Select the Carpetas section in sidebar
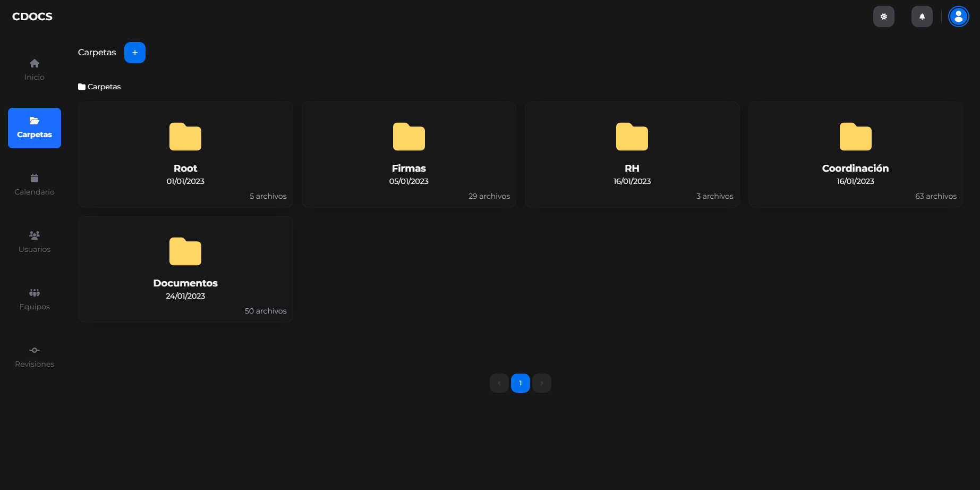The image size is (980, 490). point(34,128)
